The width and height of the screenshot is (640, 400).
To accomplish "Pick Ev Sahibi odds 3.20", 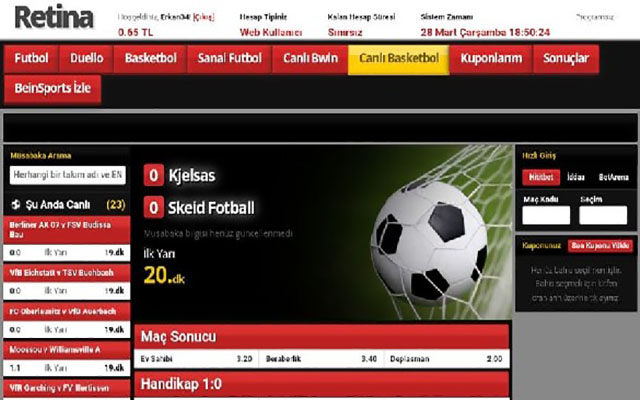I will pos(196,359).
